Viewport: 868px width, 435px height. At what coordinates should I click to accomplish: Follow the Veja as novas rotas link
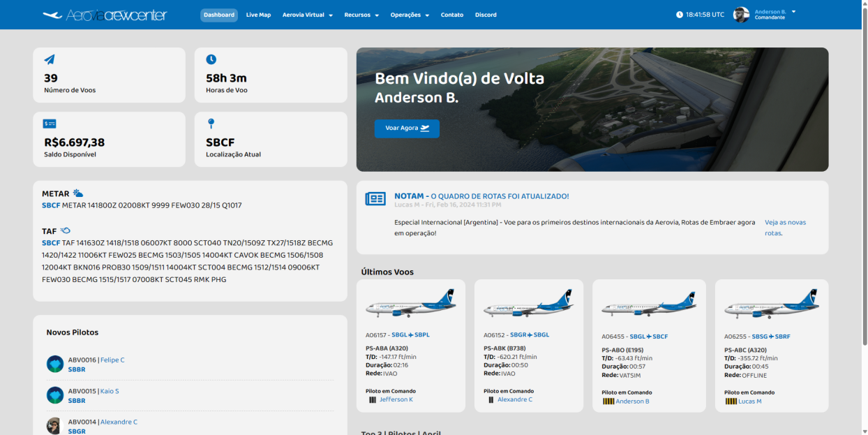tap(785, 223)
